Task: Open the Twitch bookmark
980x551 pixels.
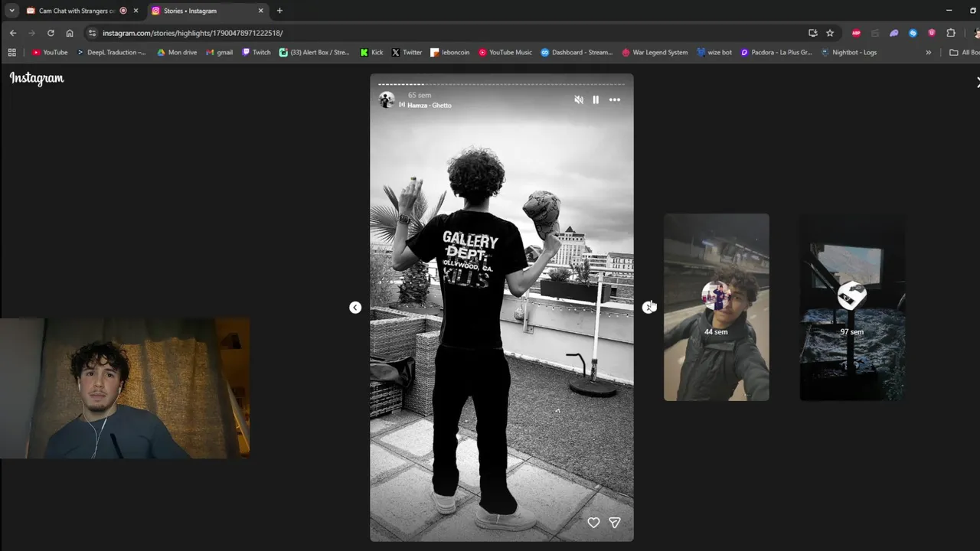Action: (256, 53)
